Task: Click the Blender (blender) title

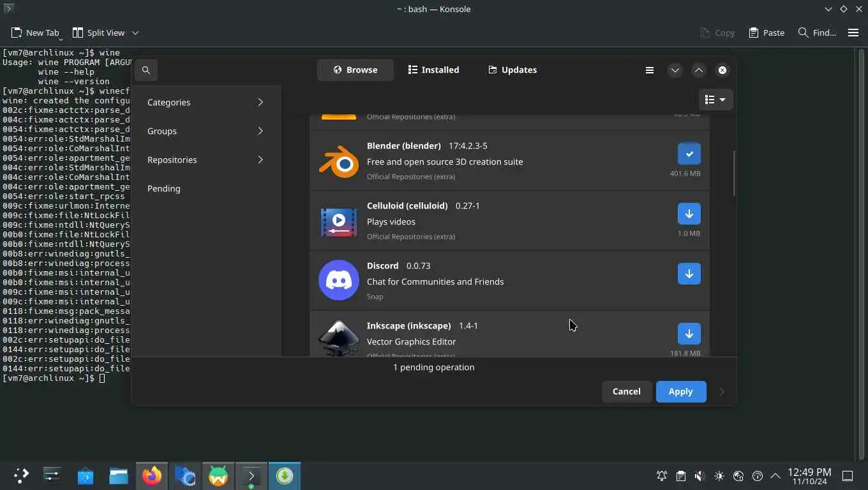Action: (404, 145)
